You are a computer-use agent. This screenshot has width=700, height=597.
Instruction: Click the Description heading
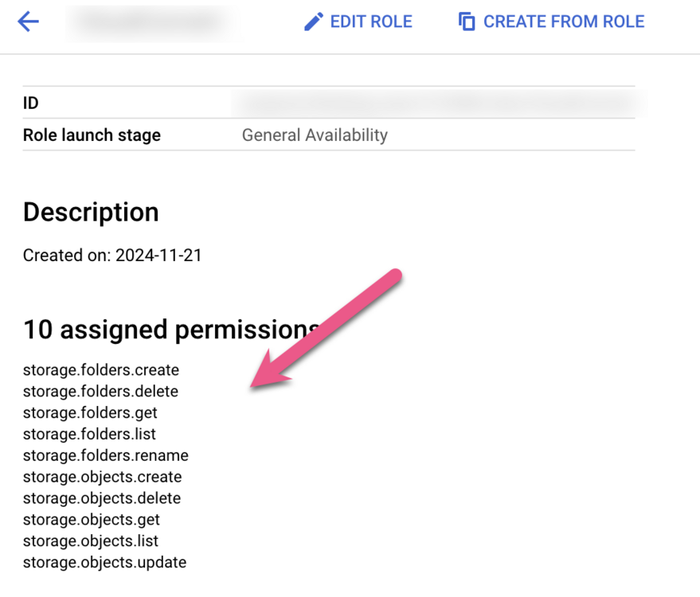coord(91,212)
